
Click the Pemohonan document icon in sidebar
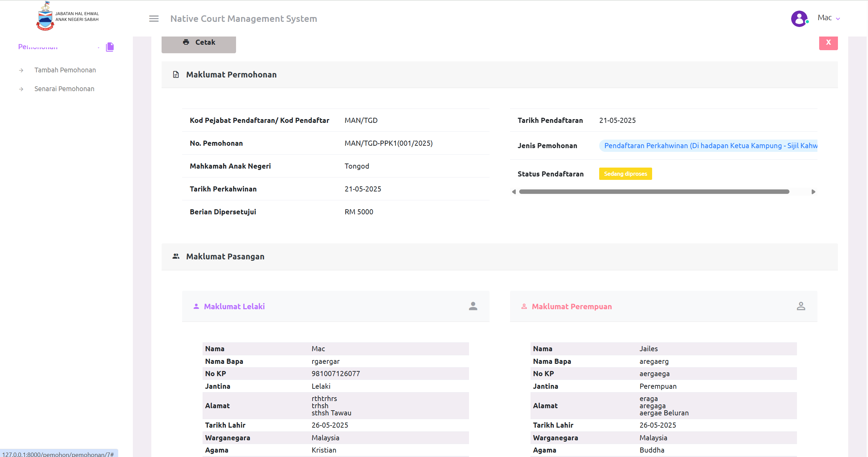(110, 47)
